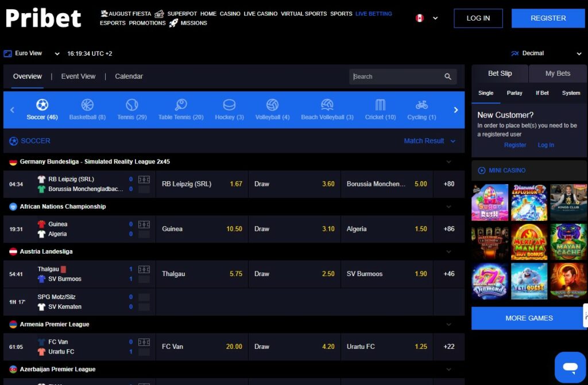
Task: Select the Tennis (29) sport icon
Action: point(132,104)
